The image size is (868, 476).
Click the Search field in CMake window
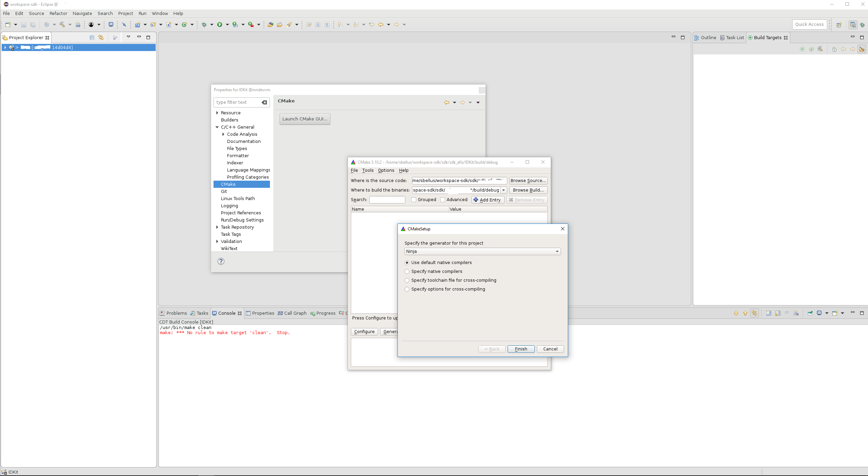pos(387,200)
